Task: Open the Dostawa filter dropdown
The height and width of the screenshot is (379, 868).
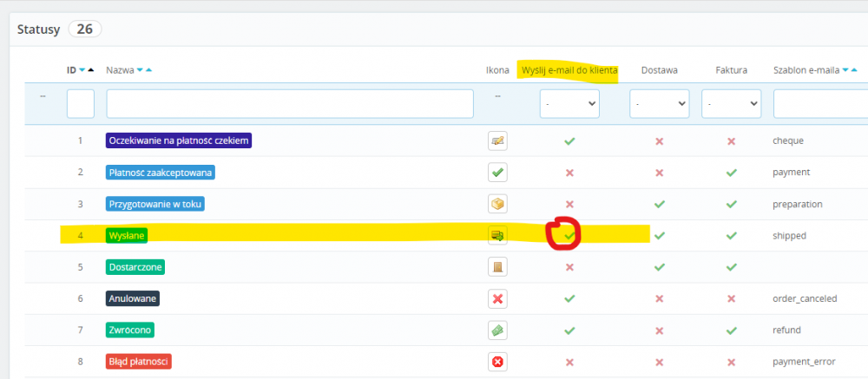Action: [x=660, y=103]
